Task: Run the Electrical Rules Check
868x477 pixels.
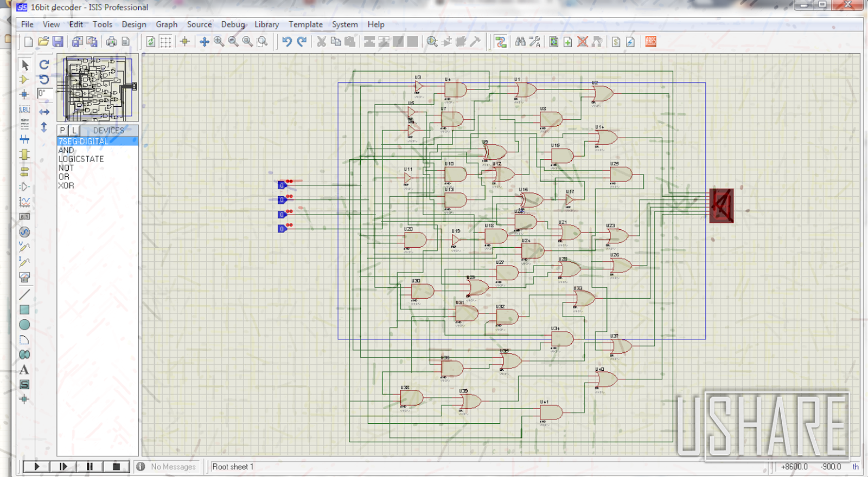Action: pos(630,42)
